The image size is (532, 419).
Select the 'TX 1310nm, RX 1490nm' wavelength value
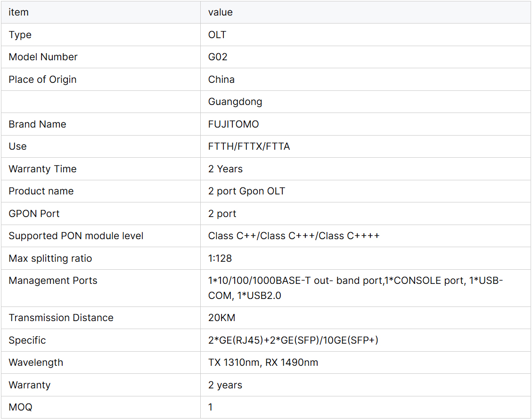263,363
